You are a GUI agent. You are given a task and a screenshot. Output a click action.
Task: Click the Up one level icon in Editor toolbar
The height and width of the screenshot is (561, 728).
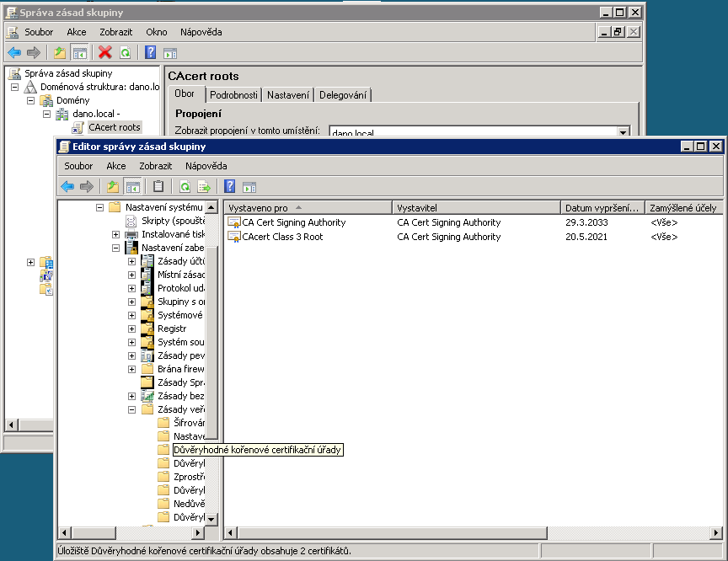[x=113, y=186]
